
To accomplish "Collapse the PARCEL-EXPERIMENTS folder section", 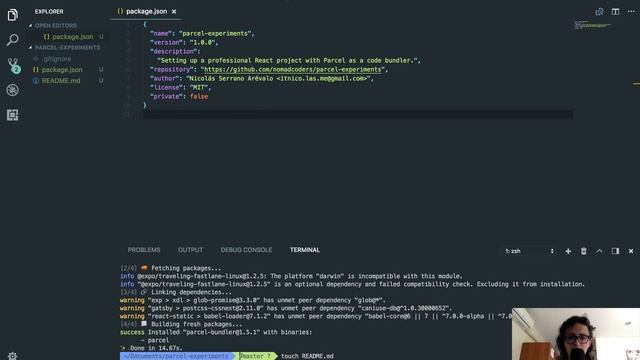I will click(67, 47).
